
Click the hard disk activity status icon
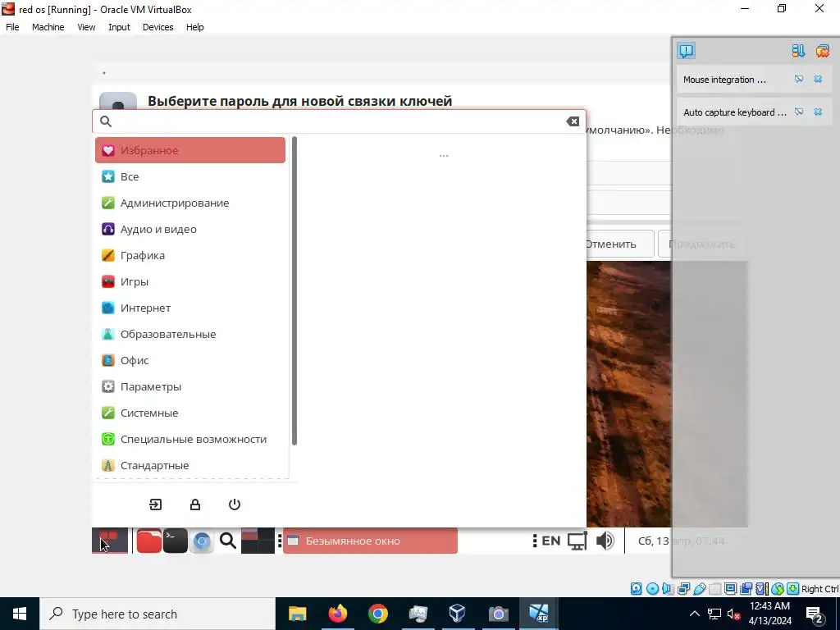(636, 589)
